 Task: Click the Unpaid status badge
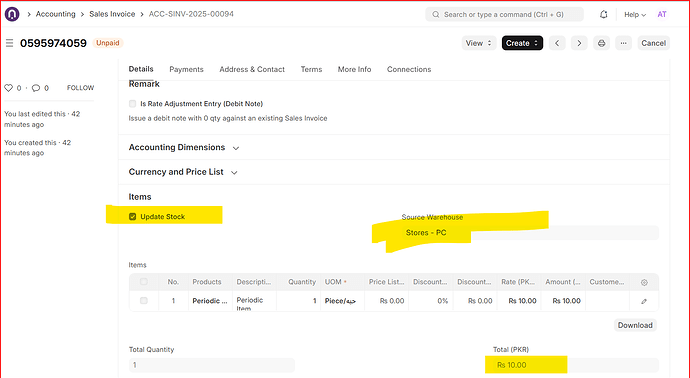(x=108, y=43)
